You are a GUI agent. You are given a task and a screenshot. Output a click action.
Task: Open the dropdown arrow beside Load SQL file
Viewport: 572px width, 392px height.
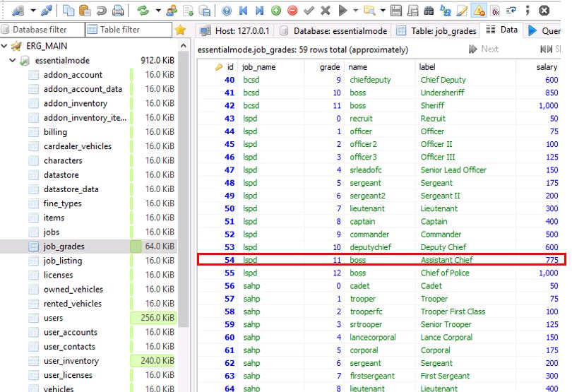[x=383, y=11]
